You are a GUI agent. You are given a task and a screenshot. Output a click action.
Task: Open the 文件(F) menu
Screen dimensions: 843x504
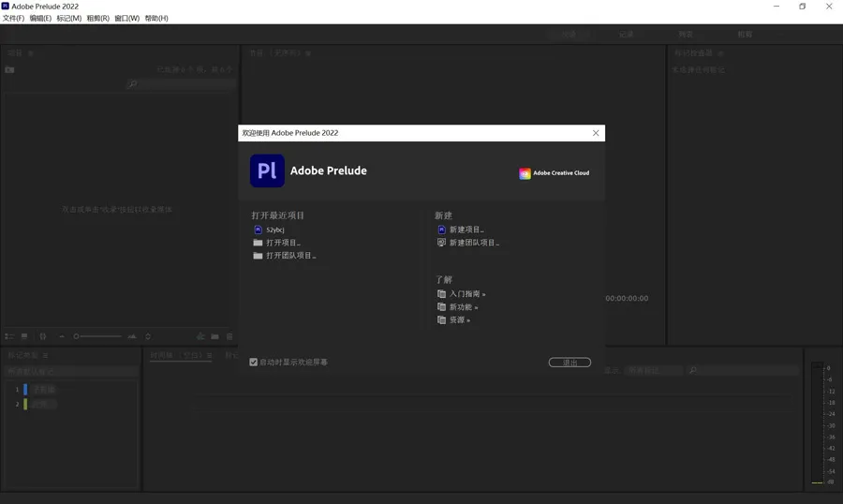tap(13, 19)
